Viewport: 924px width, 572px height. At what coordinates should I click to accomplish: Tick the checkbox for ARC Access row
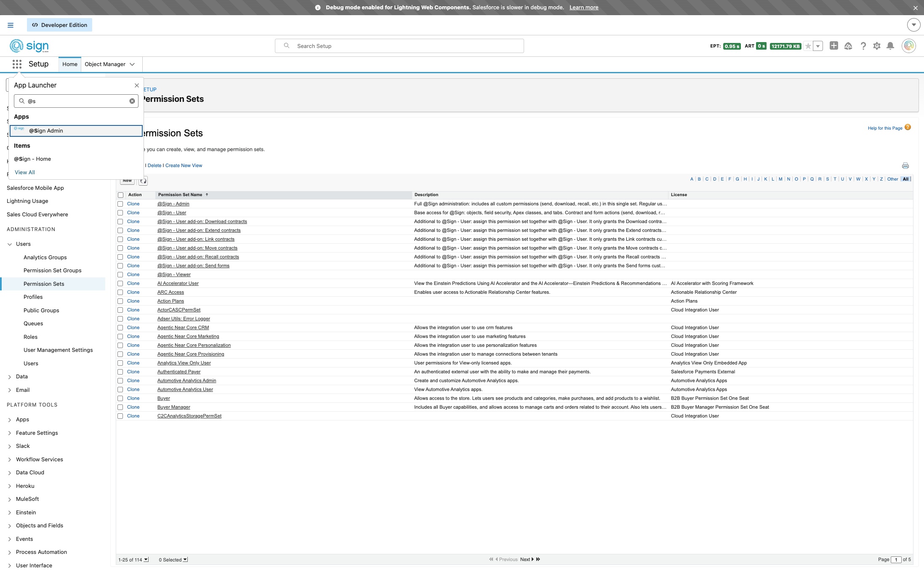pyautogui.click(x=120, y=293)
